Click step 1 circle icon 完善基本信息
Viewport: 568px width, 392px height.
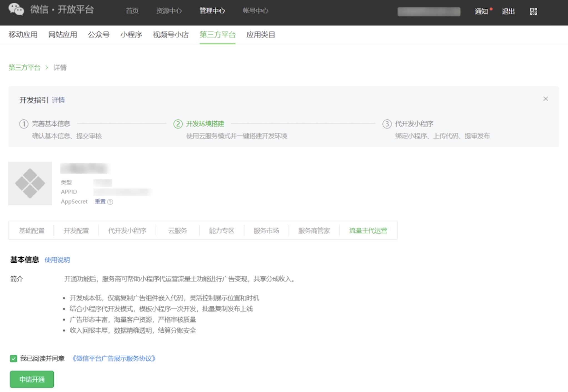coord(24,124)
